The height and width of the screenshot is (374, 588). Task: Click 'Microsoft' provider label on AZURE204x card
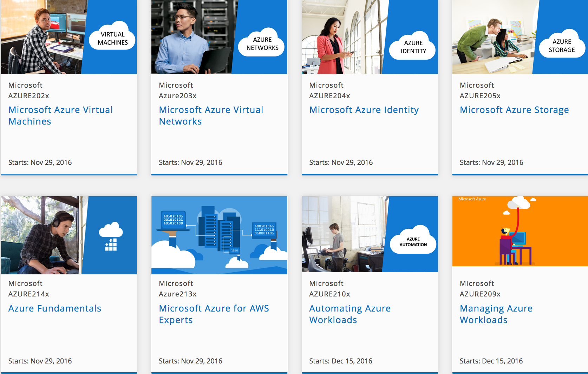coord(327,85)
